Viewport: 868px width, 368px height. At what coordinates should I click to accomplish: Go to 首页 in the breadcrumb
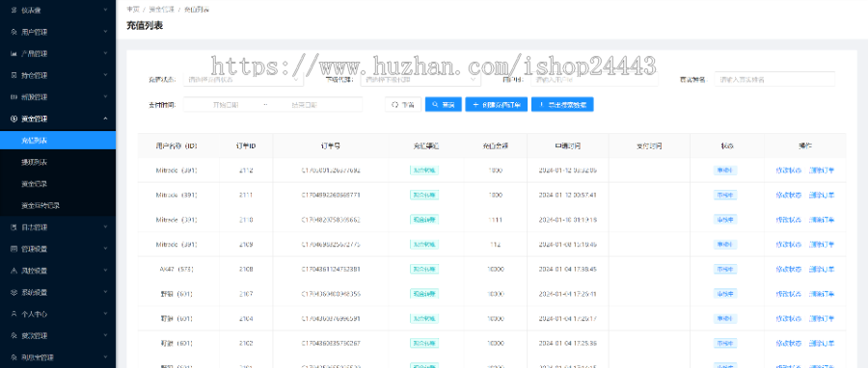133,10
